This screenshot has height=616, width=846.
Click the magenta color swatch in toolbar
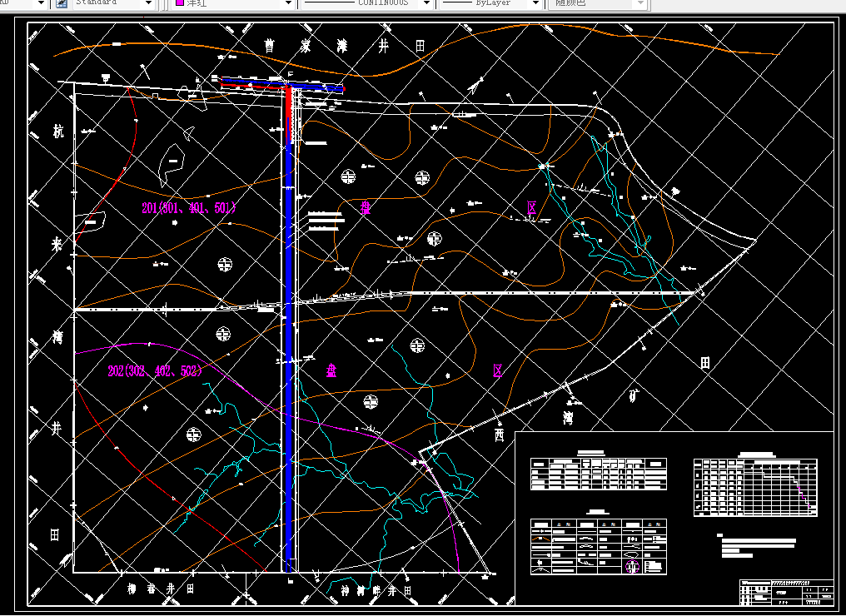point(180,2)
